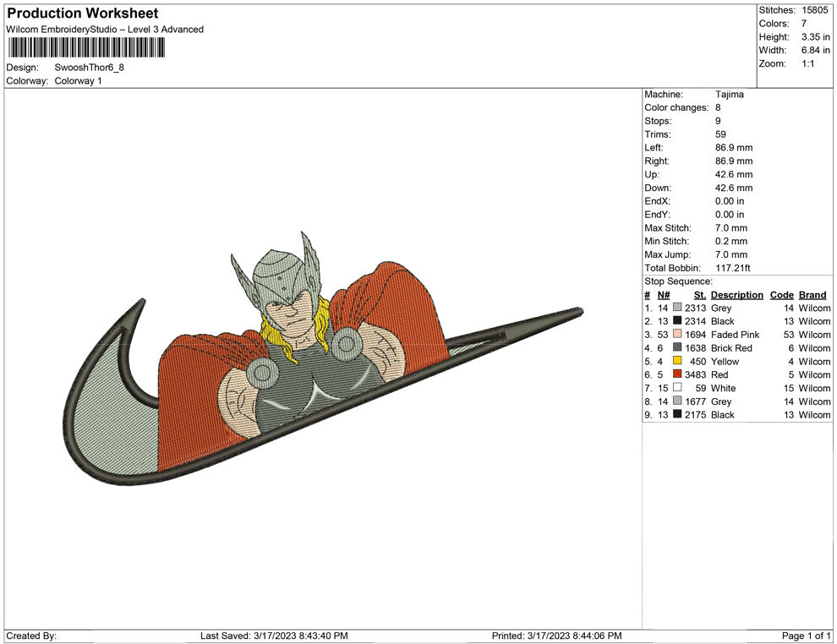
Task: Click the Trims value '59'
Action: [720, 134]
